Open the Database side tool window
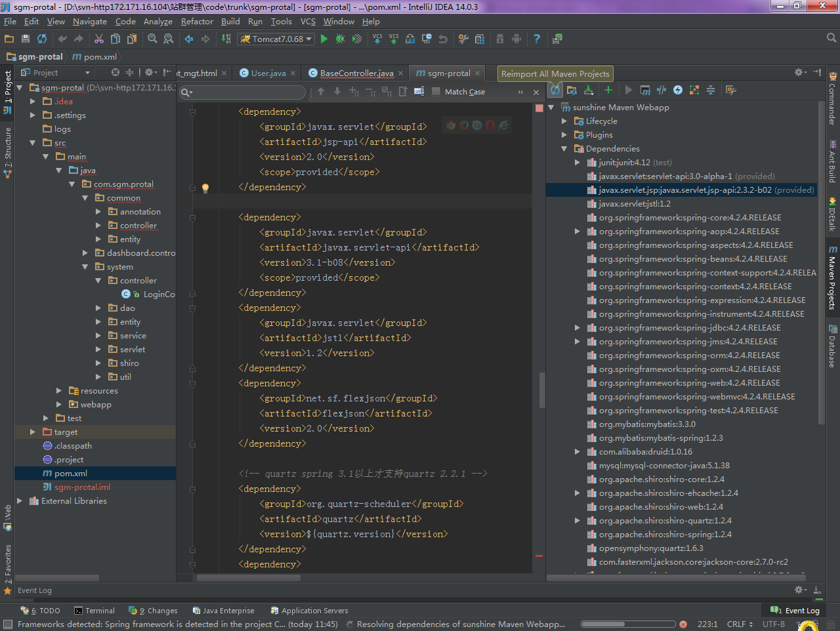 point(832,346)
